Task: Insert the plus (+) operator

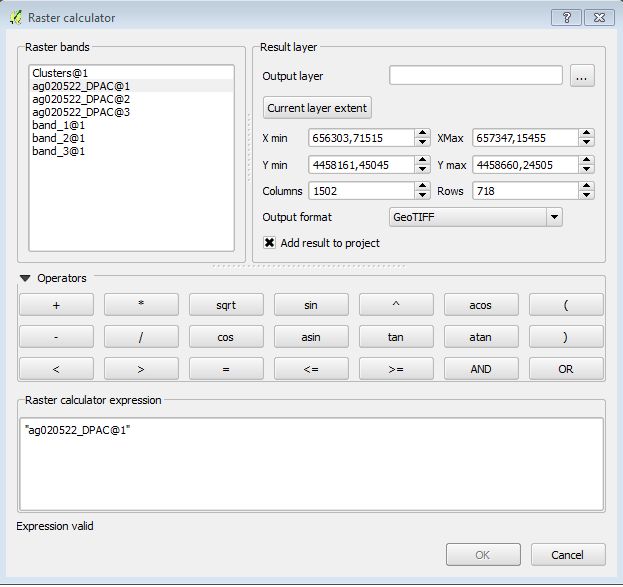Action: 56,305
